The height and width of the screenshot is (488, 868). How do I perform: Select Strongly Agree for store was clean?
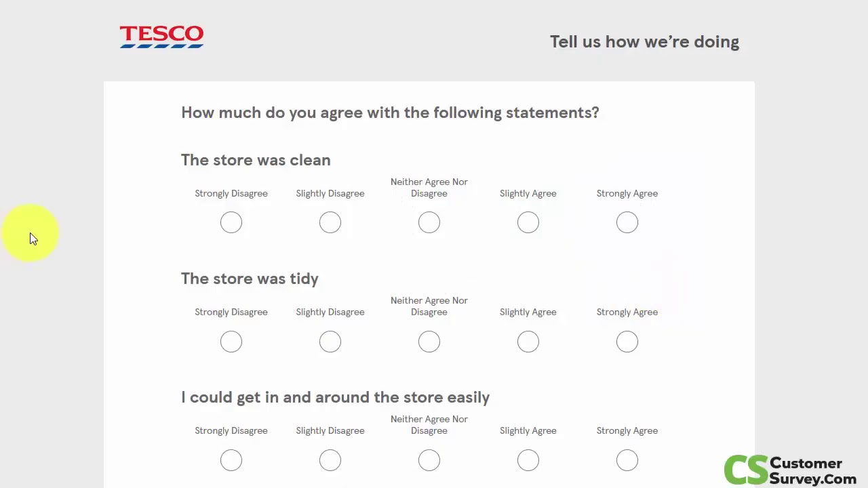627,222
